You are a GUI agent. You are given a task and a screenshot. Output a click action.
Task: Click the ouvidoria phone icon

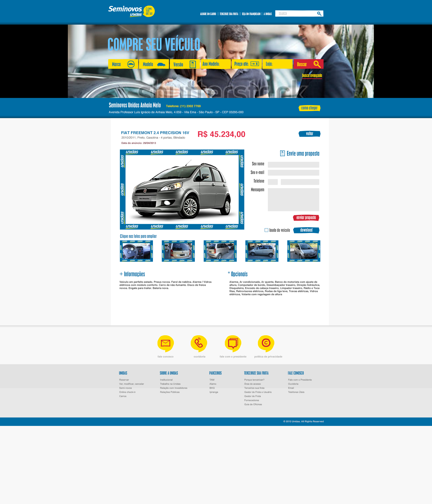[x=199, y=343]
